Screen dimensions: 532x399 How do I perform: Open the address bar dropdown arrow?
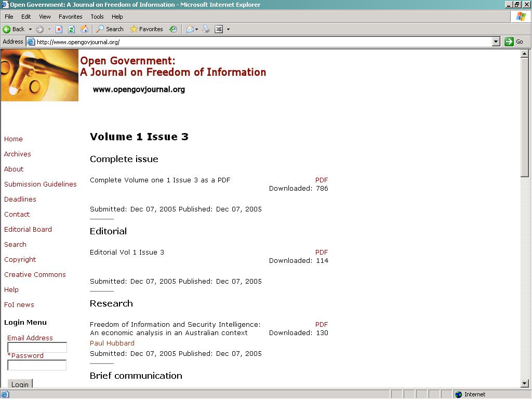tap(496, 42)
